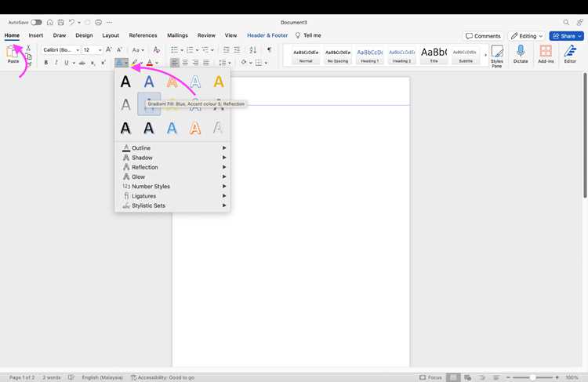Toggle the strikethrough formatting button

click(x=82, y=63)
